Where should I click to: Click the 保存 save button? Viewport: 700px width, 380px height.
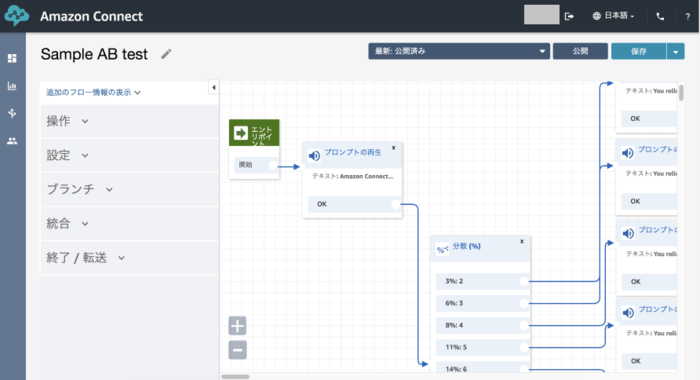(638, 51)
